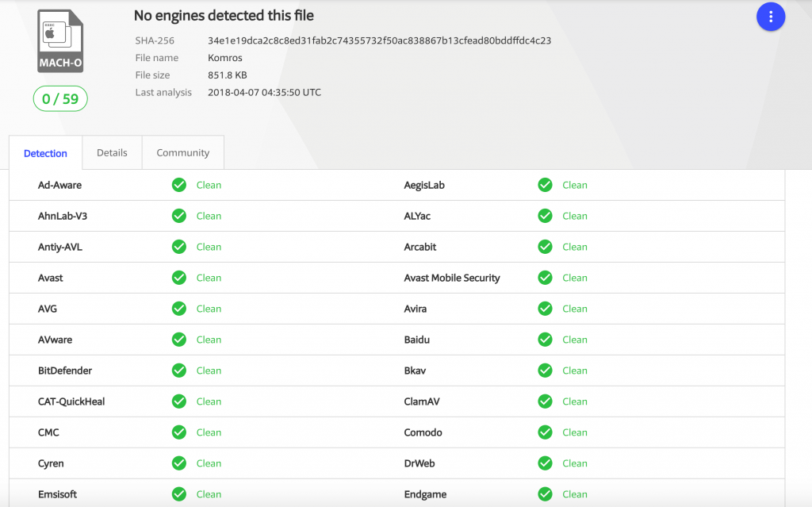Click the green check icon for AVware
This screenshot has height=507, width=812.
179,340
